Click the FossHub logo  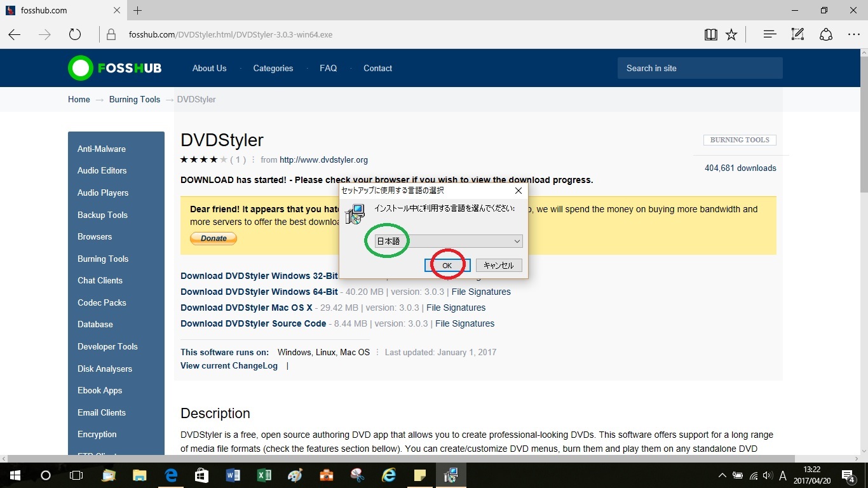click(x=115, y=68)
